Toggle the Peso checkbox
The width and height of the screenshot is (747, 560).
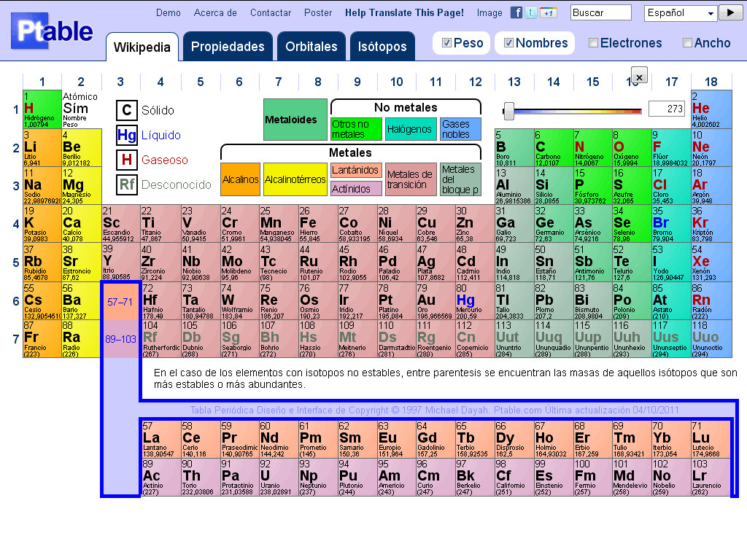pyautogui.click(x=447, y=43)
